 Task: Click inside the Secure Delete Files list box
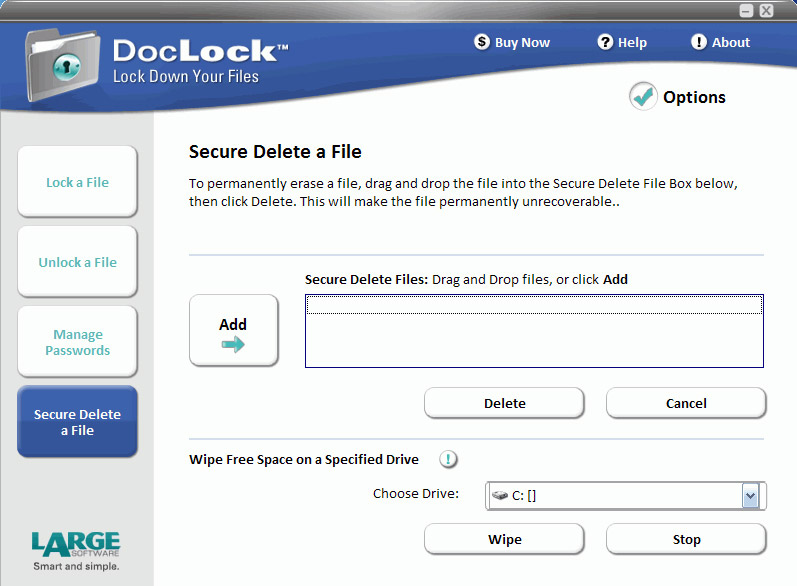click(x=534, y=340)
